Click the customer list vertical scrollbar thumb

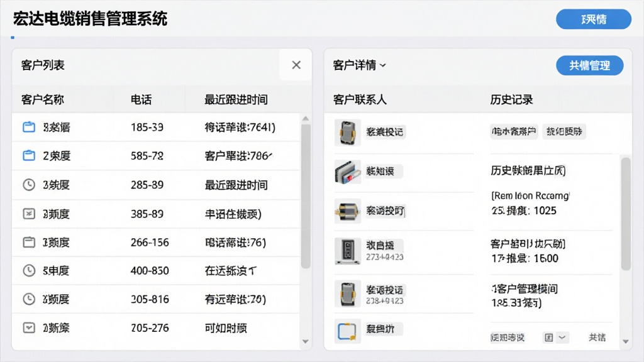[306, 196]
